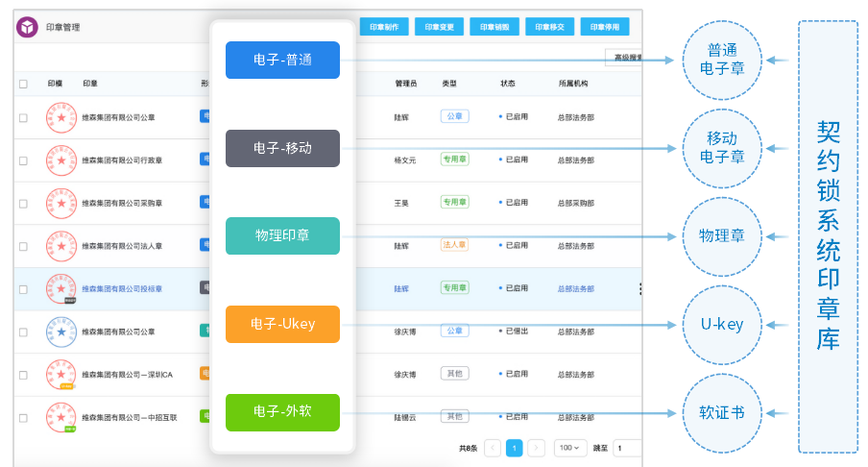Click the 印章 column header
This screenshot has height=467, width=868.
click(x=89, y=83)
